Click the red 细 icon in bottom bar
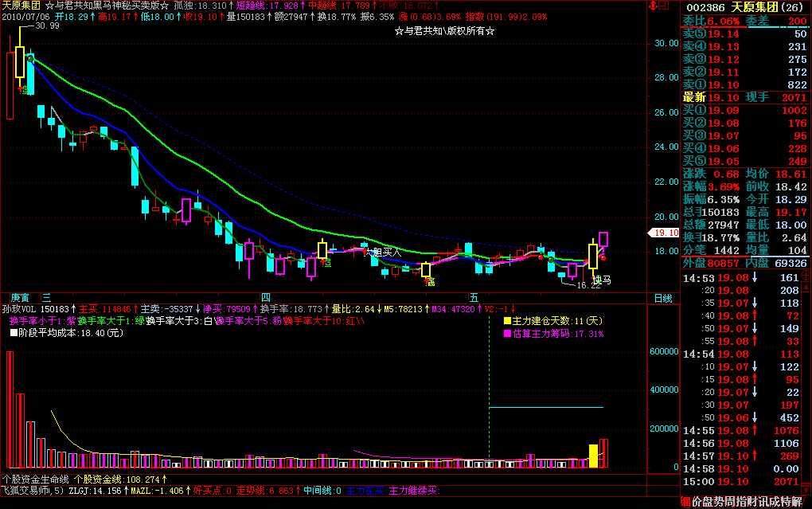Viewport: 812px width, 509px height. [686, 501]
